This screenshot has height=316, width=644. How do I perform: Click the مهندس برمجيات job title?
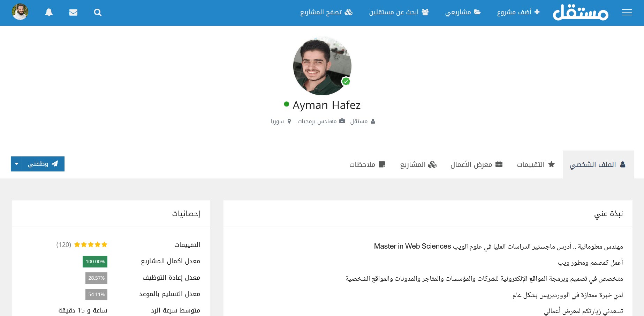click(x=321, y=121)
